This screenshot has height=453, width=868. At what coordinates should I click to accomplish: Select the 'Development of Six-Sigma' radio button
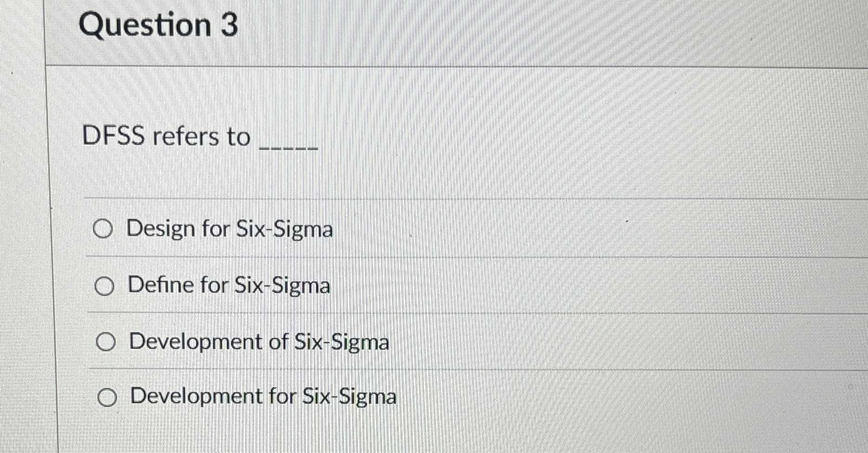[x=107, y=342]
